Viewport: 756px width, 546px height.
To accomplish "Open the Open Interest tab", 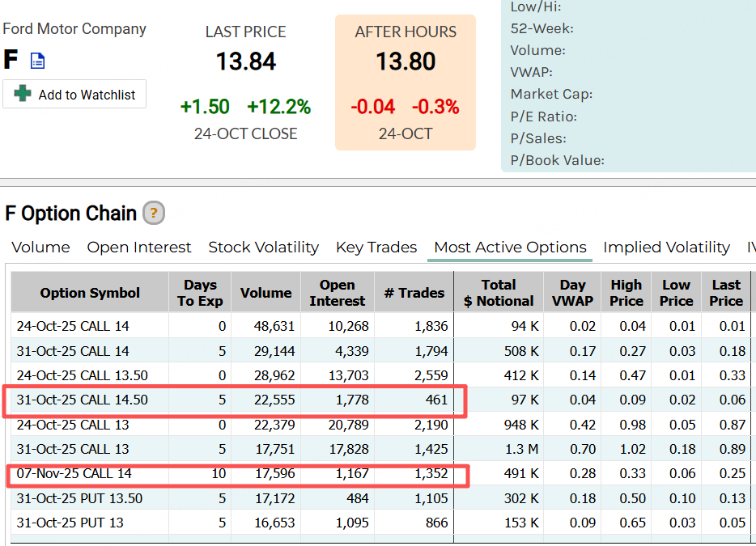I will (139, 248).
